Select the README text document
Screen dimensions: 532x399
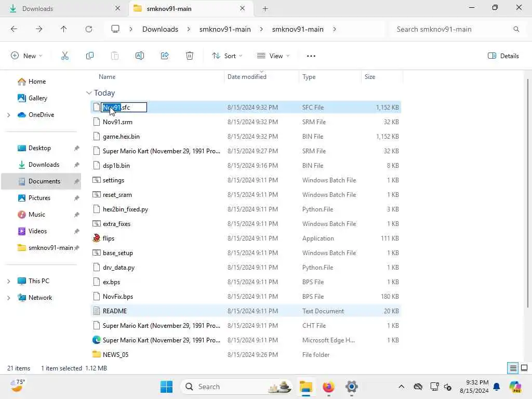246,311
